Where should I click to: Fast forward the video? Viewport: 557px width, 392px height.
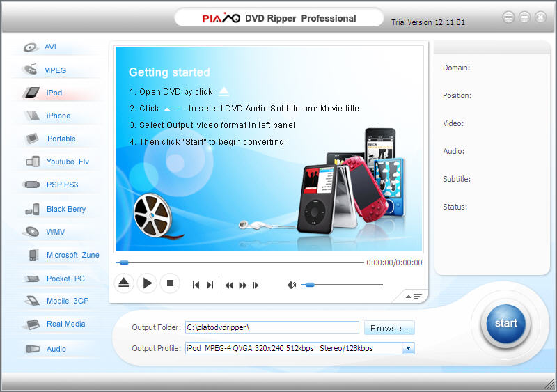click(242, 285)
